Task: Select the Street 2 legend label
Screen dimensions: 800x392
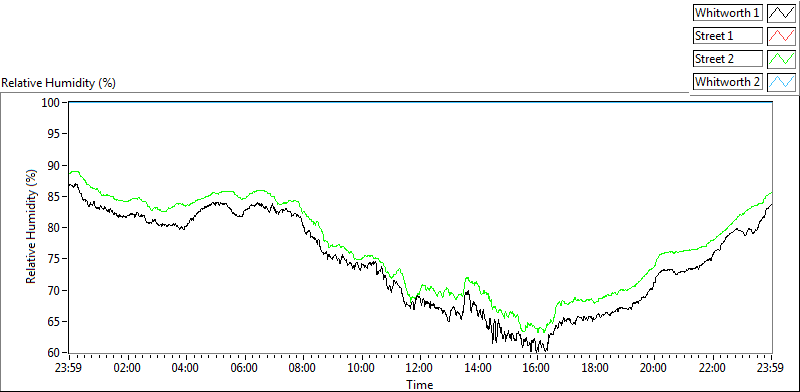Action: click(727, 59)
